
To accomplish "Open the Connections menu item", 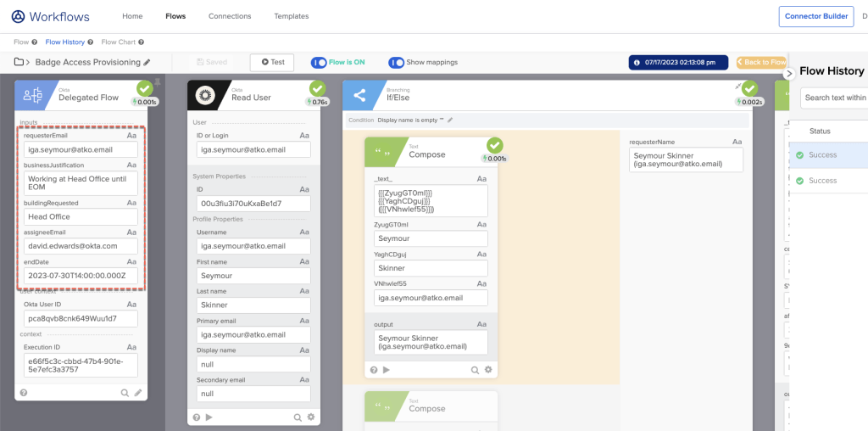I will (230, 16).
